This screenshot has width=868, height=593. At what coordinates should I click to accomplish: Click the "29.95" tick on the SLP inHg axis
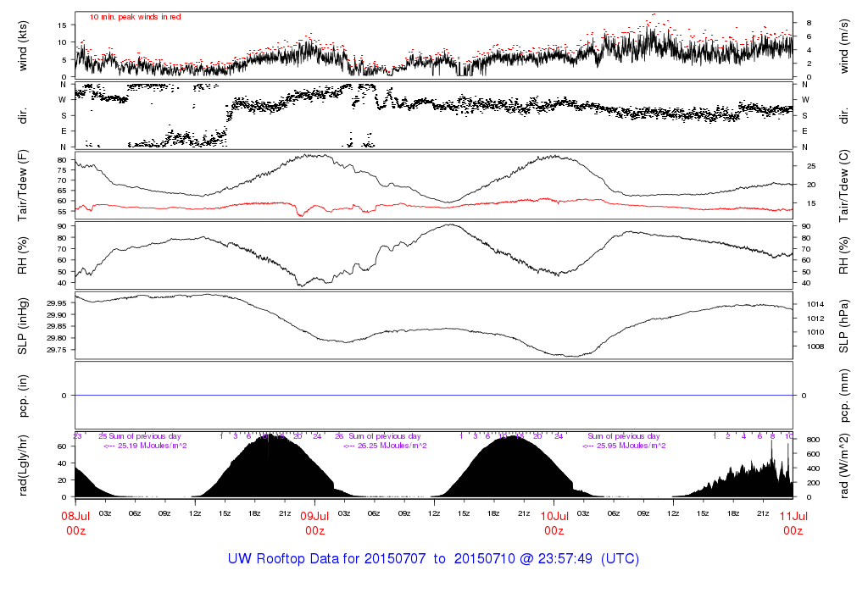click(57, 303)
